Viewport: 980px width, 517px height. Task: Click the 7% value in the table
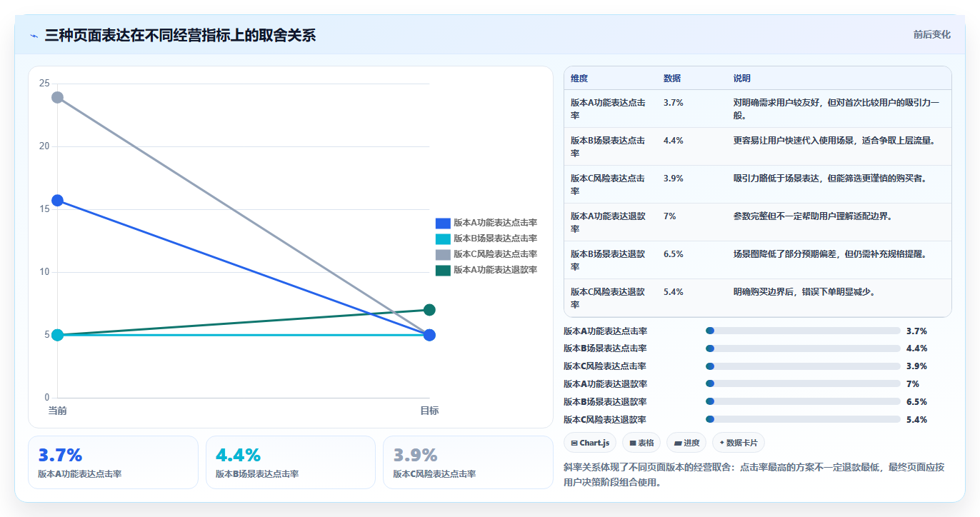click(670, 216)
